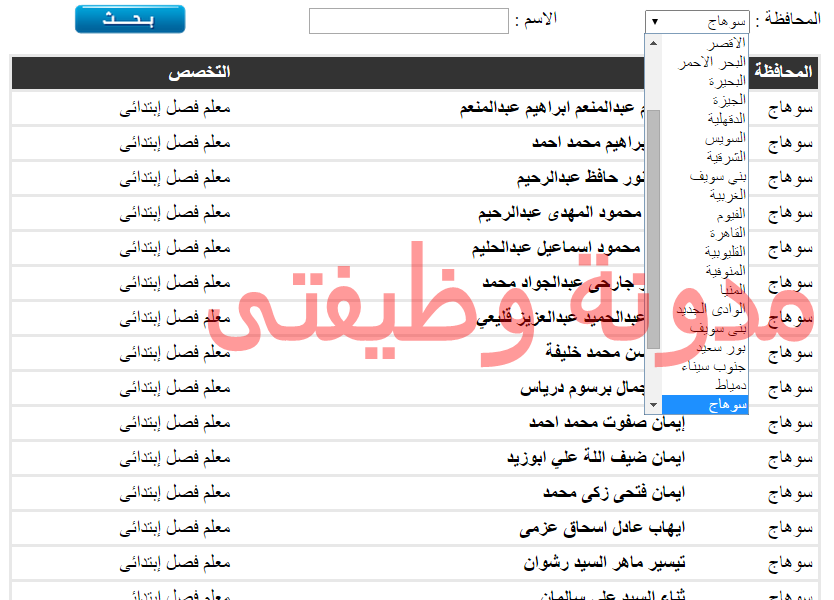The width and height of the screenshot is (834, 600).
Task: Click name ايهاب عادل اسحاق عزمى
Action: point(602,528)
